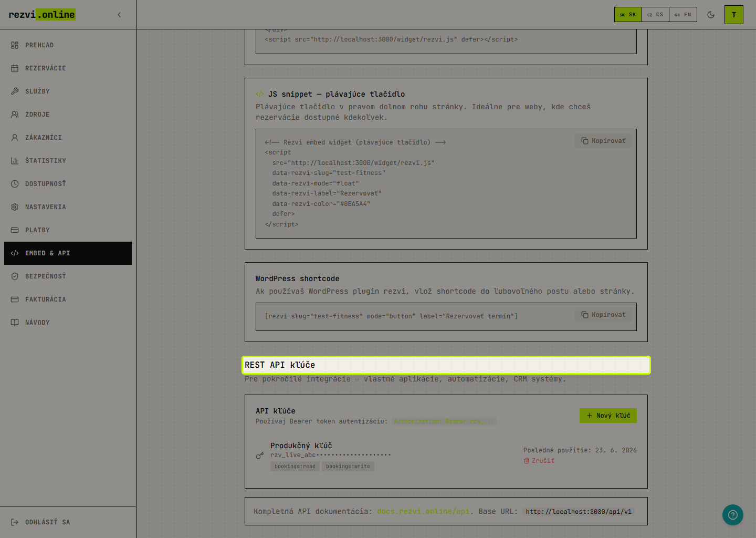756x538 pixels.
Task: Click the Služby wrench icon
Action: (x=15, y=91)
